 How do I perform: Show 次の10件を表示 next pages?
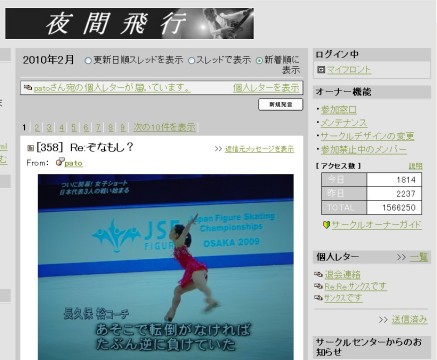click(164, 127)
